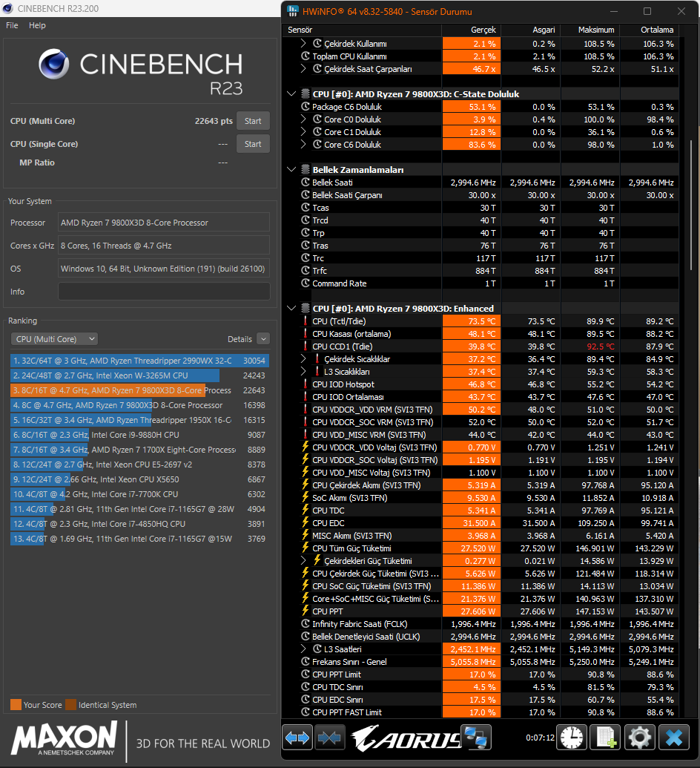Expand the L3 Saatleri row
Viewport: 700px width, 768px height.
303,649
